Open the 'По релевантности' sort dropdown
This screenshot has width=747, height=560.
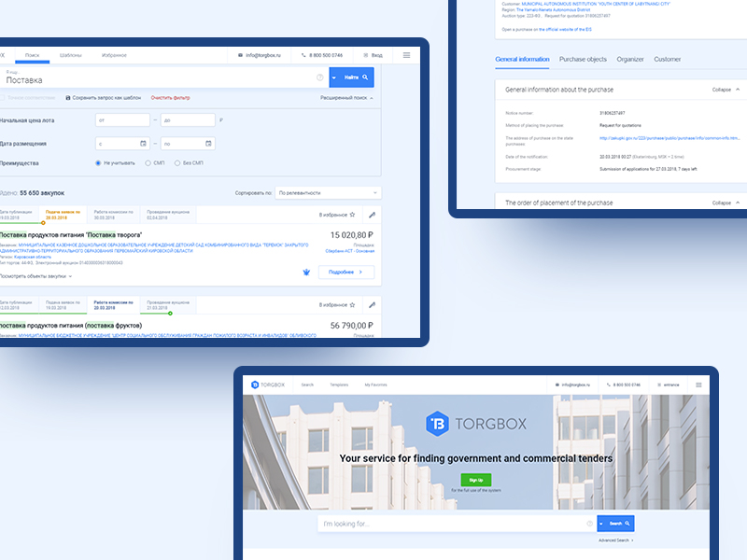pos(328,193)
